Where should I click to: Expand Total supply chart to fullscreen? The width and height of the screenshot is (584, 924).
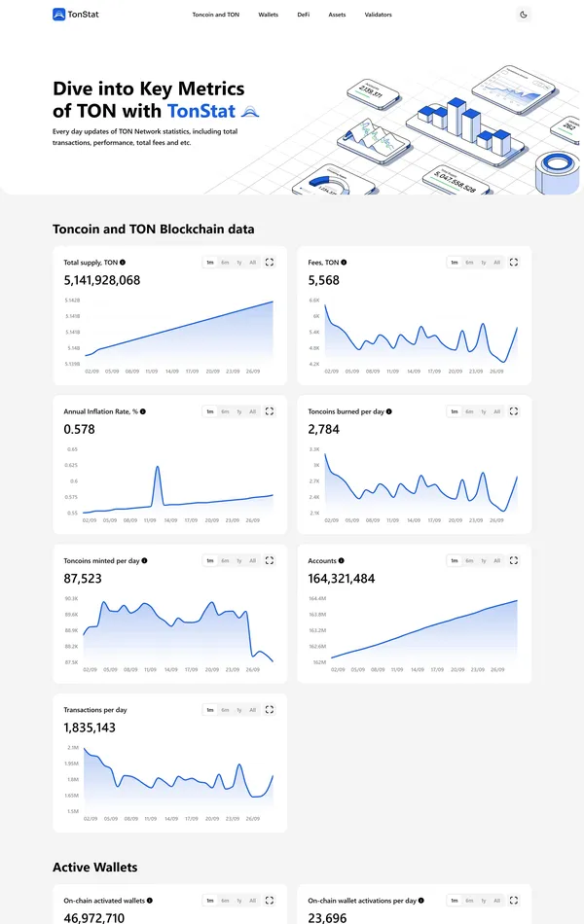click(x=270, y=262)
